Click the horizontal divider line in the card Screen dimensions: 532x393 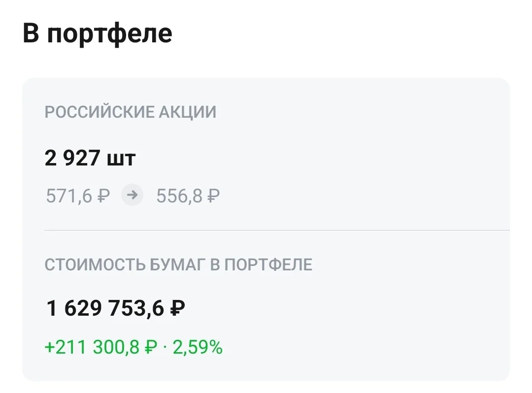[277, 230]
